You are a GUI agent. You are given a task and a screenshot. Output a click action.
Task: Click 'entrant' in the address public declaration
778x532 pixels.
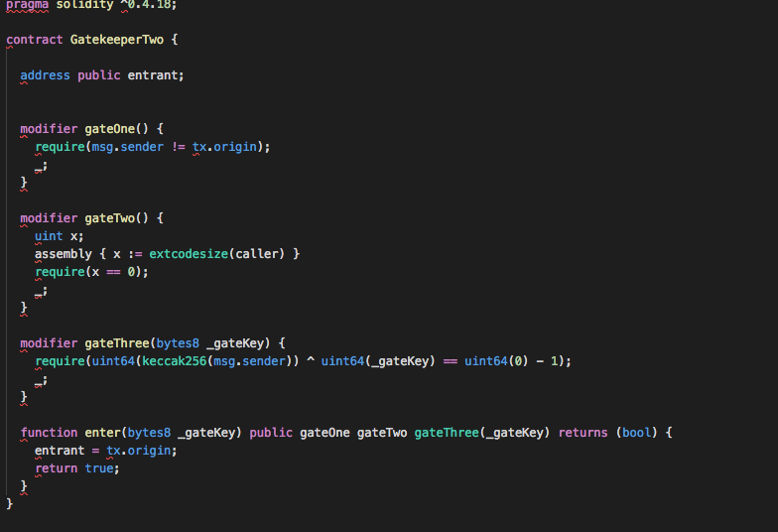click(x=153, y=75)
